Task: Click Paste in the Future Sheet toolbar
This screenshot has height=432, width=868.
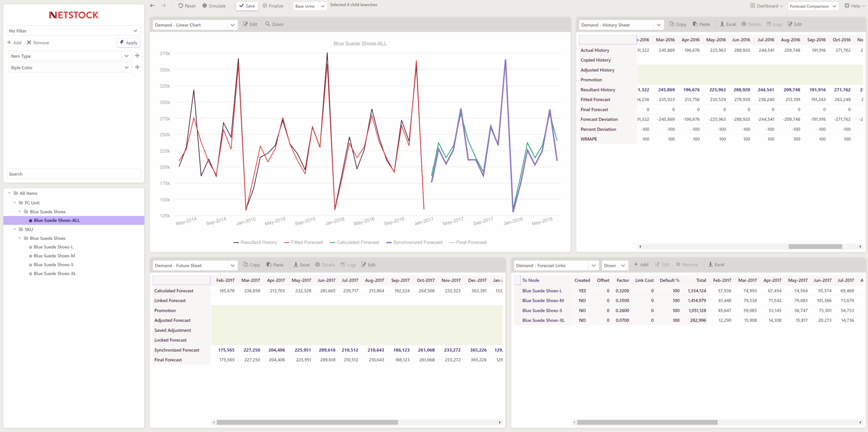Action: point(275,265)
